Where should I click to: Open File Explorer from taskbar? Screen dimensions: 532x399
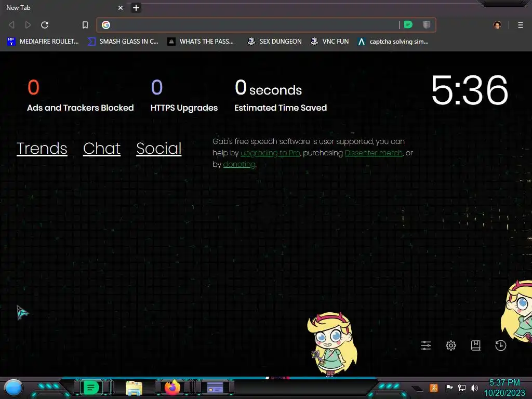[x=134, y=388]
